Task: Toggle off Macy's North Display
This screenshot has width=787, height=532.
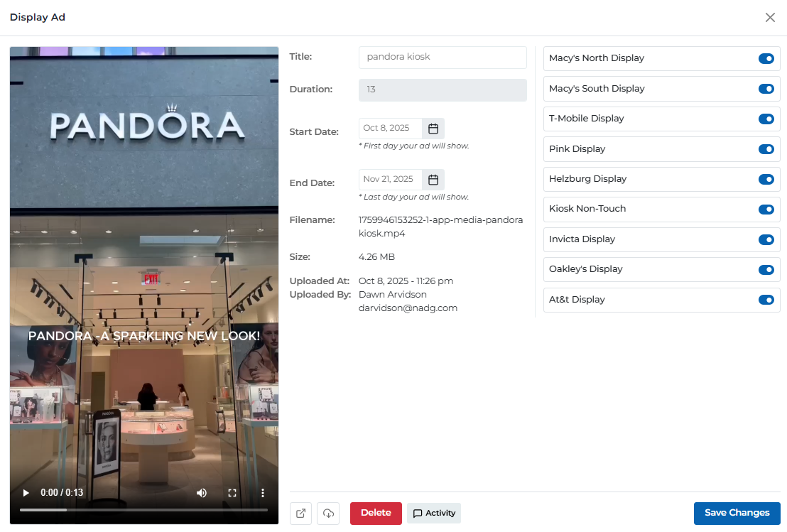Action: click(766, 59)
